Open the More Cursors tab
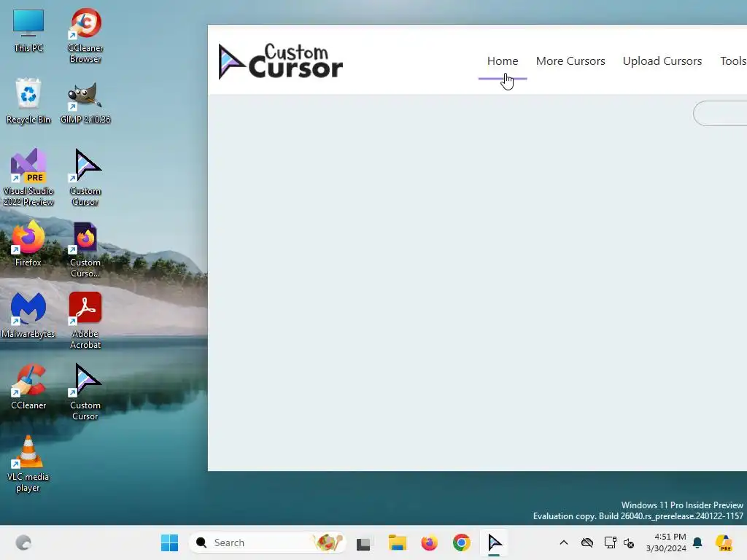Image resolution: width=747 pixels, height=560 pixels. [x=570, y=61]
